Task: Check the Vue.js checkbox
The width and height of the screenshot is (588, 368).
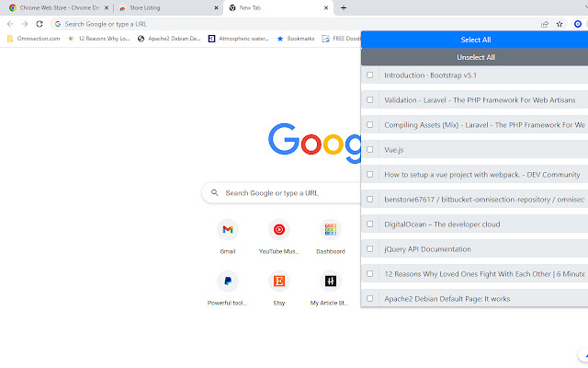Action: coord(369,149)
